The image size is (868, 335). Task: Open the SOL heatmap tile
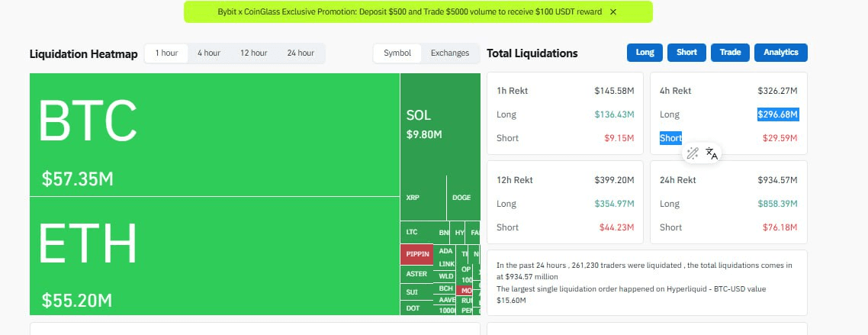click(x=439, y=123)
